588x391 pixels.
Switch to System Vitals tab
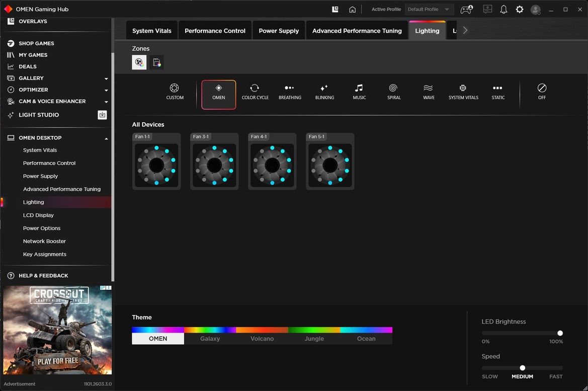pos(151,31)
